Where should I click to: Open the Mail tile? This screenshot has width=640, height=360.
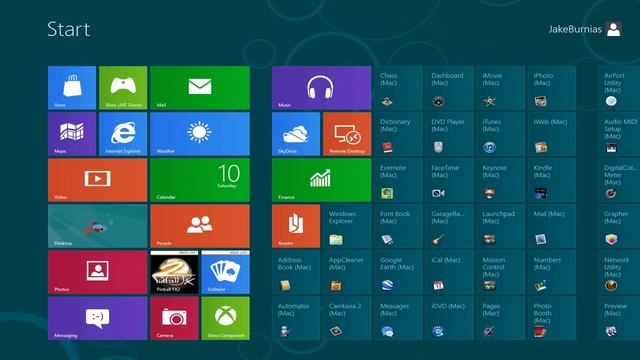point(200,88)
